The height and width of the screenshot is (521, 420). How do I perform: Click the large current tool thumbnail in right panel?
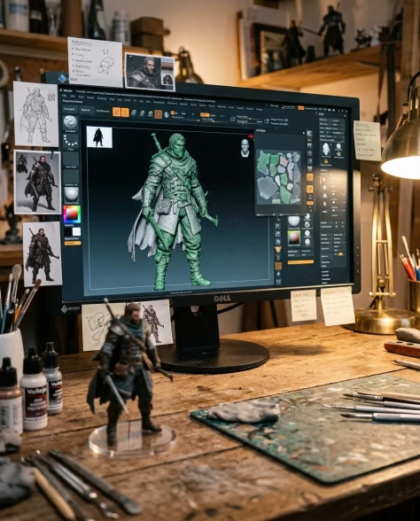(326, 151)
